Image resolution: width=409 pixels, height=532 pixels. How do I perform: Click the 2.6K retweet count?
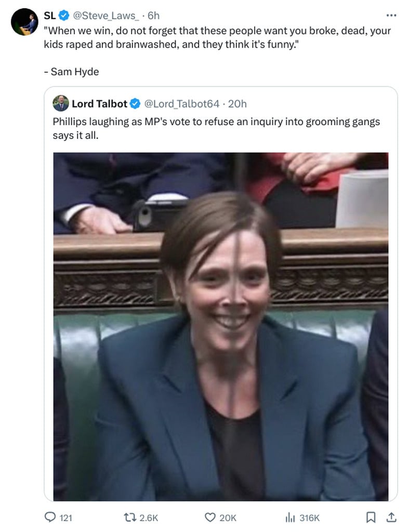(149, 517)
